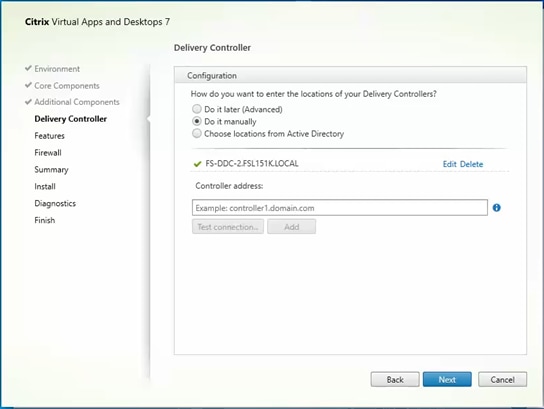544x409 pixels.
Task: Open the Additional Components step
Action: (77, 102)
